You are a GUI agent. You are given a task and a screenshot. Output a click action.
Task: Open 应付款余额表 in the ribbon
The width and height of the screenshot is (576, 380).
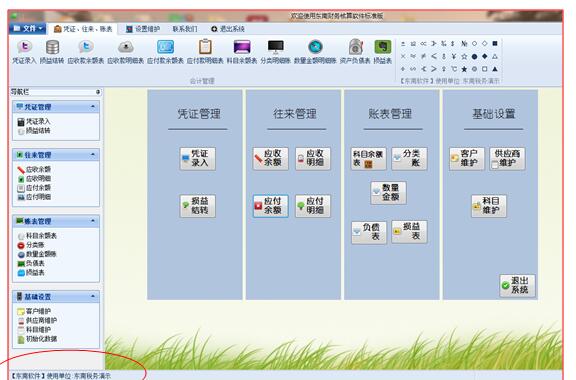(165, 52)
